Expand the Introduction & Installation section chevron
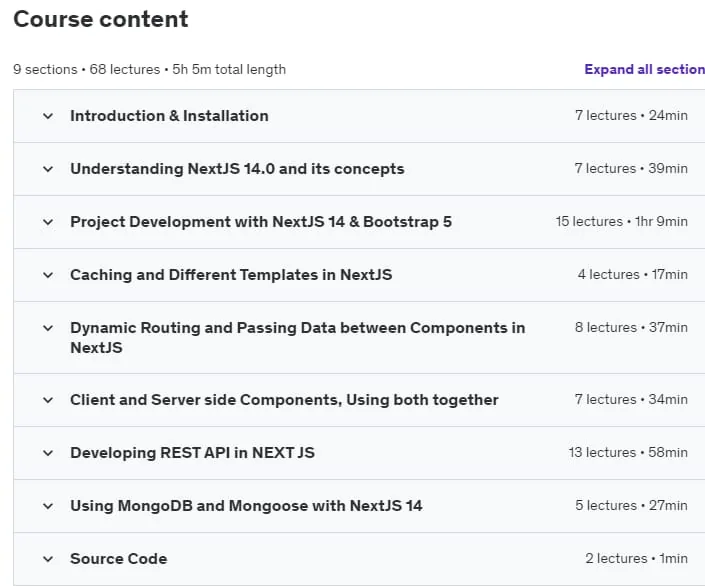The height and width of the screenshot is (586, 705). click(48, 116)
